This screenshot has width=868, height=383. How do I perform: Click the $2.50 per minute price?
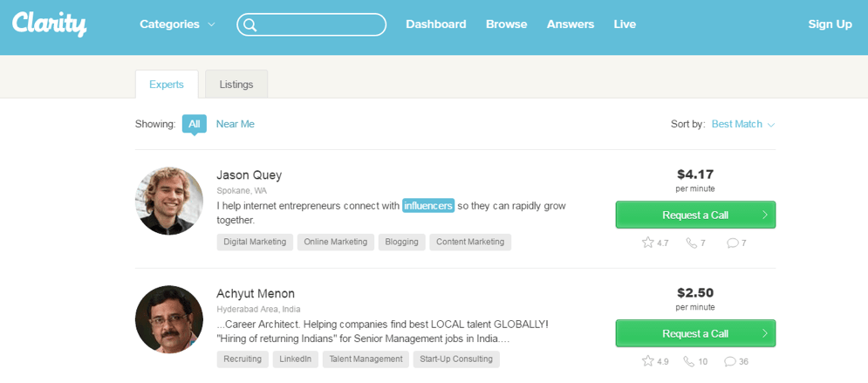click(x=695, y=298)
